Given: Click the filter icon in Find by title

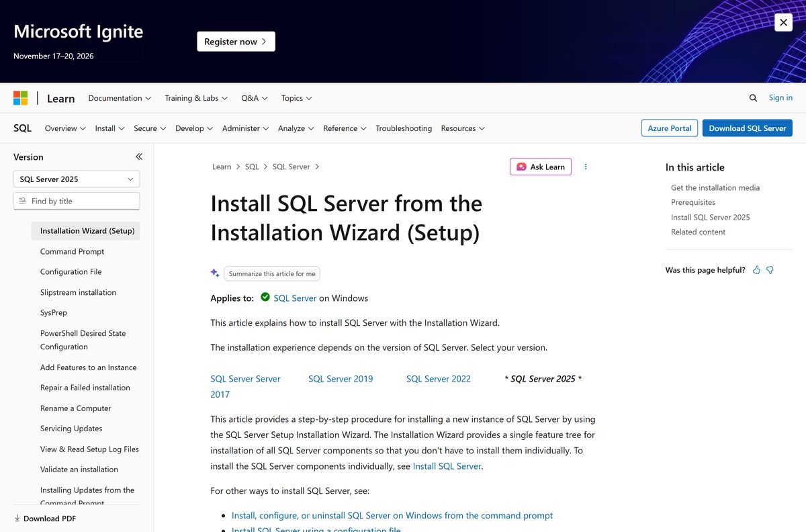Looking at the screenshot, I should pos(23,201).
